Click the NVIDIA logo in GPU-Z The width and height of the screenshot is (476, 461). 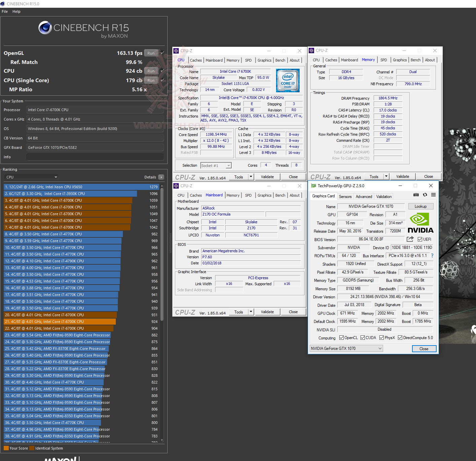pos(420,223)
